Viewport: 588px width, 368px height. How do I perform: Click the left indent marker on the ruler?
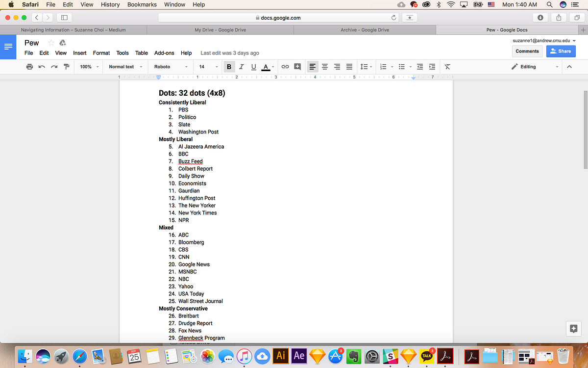[158, 78]
